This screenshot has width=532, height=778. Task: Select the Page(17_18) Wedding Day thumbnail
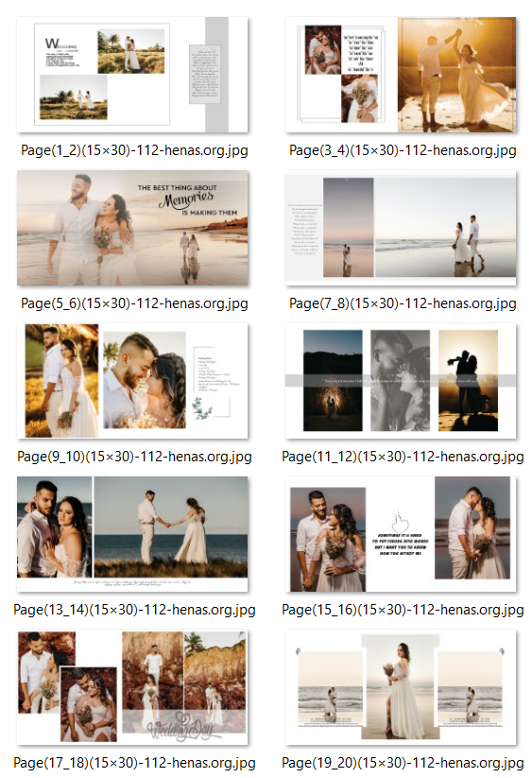(132, 687)
